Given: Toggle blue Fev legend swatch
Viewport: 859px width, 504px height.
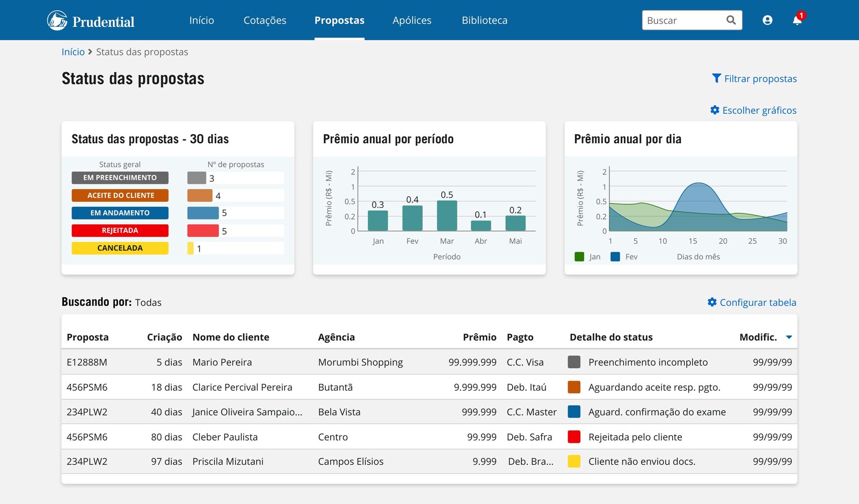Looking at the screenshot, I should [615, 257].
